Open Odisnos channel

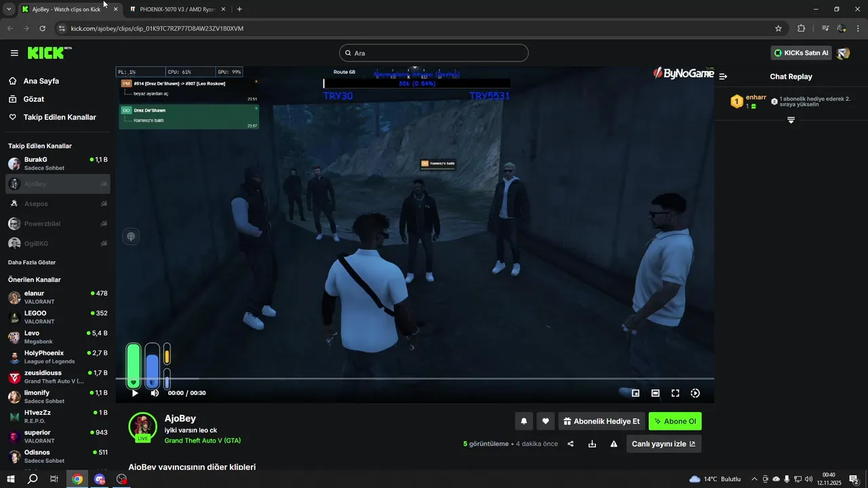point(58,455)
